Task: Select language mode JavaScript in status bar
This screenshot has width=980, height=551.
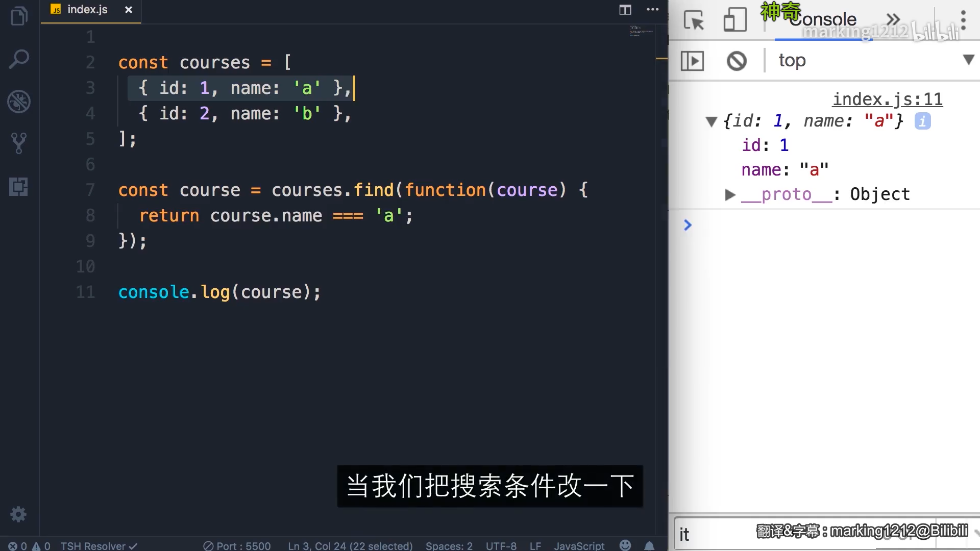Action: (579, 545)
